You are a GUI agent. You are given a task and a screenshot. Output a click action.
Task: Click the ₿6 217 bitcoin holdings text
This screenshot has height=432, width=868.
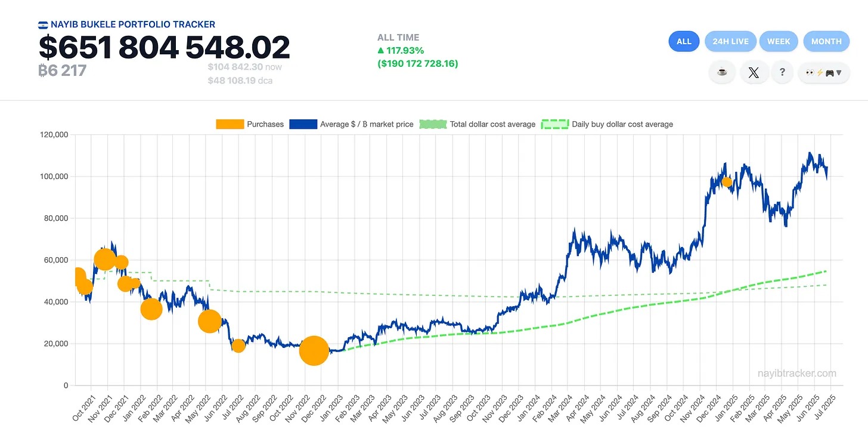click(63, 70)
